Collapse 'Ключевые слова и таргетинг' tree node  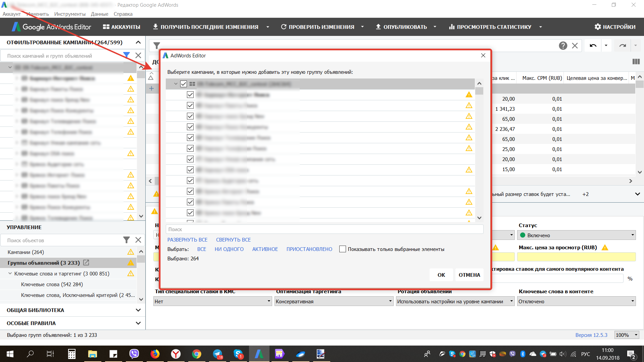(10, 273)
